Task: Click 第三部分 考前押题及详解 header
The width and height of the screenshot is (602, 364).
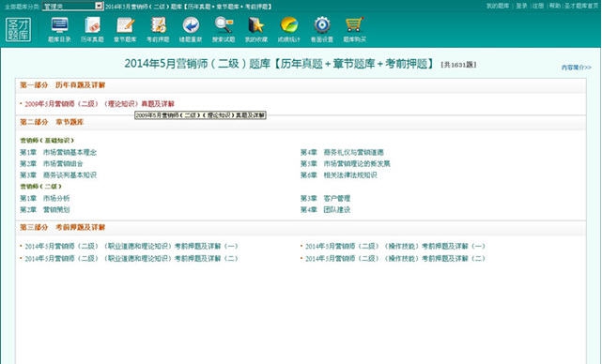Action: pos(63,227)
